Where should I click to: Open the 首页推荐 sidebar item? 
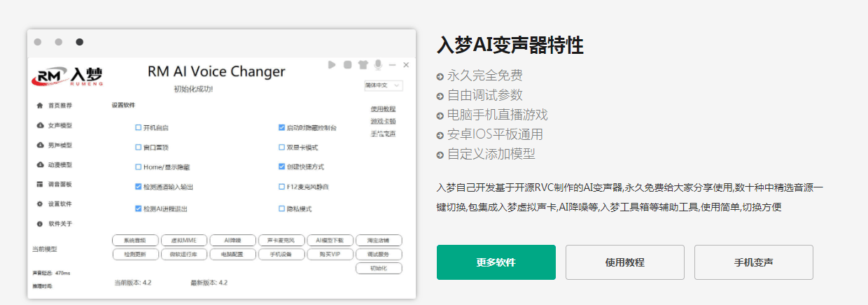(x=60, y=106)
